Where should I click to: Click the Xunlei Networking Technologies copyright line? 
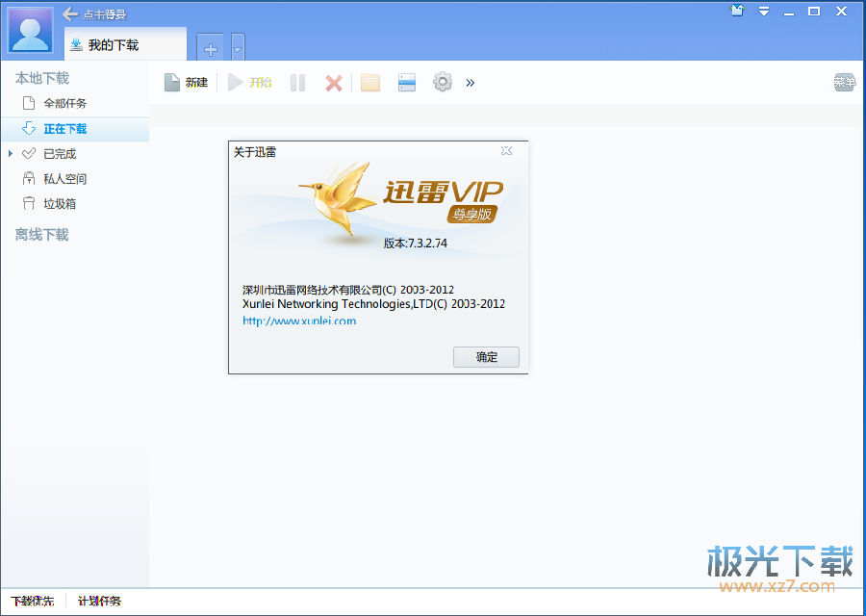click(374, 304)
